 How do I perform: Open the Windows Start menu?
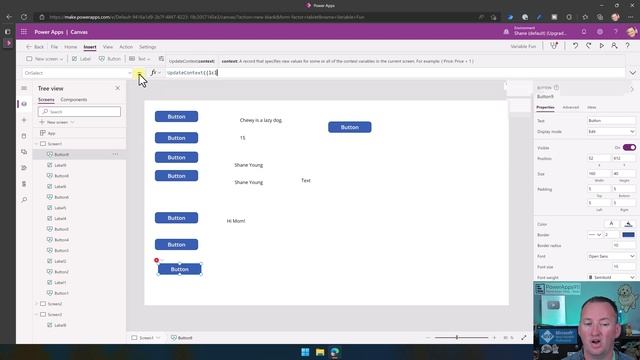pos(305,352)
